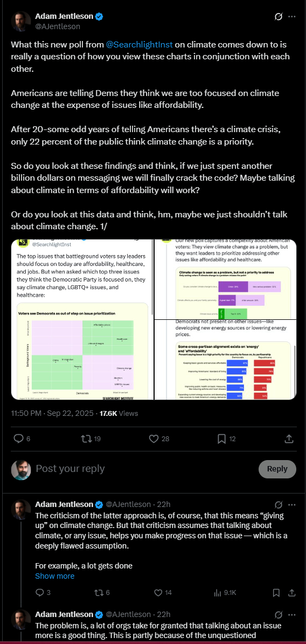Open the Grok icon on the main post

[277, 17]
